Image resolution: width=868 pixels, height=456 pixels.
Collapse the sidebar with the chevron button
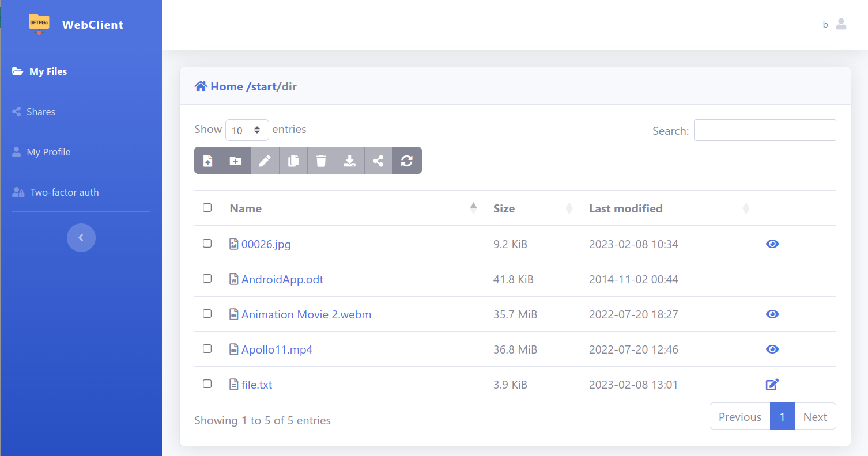pos(81,238)
